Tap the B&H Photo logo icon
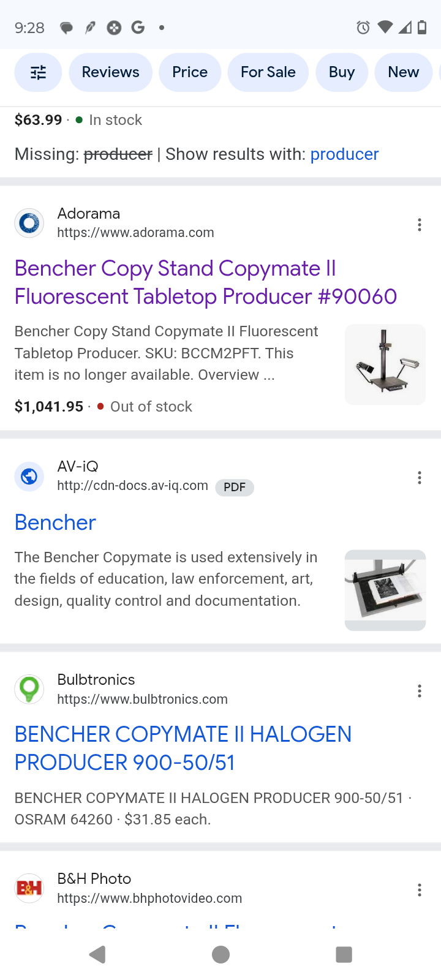The width and height of the screenshot is (441, 980). pos(29,888)
